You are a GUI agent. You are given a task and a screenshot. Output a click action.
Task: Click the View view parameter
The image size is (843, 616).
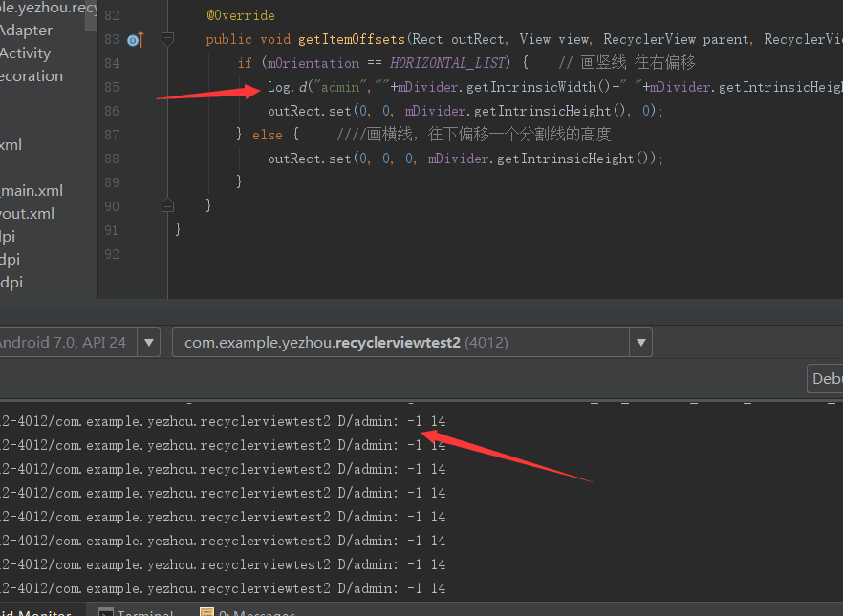pyautogui.click(x=554, y=39)
